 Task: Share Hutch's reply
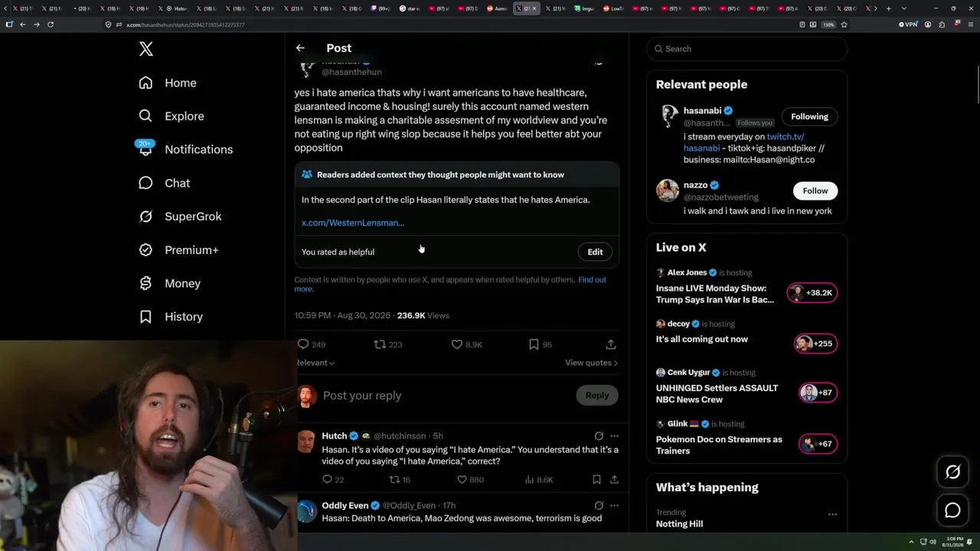point(614,480)
